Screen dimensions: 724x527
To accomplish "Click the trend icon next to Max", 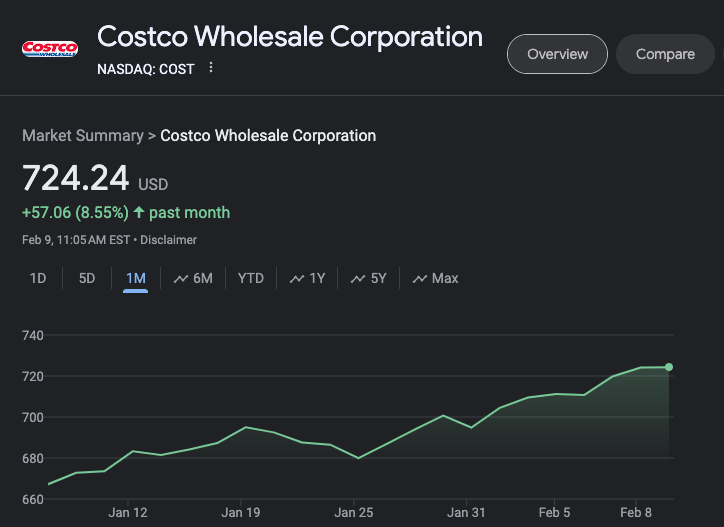I will click(x=420, y=278).
